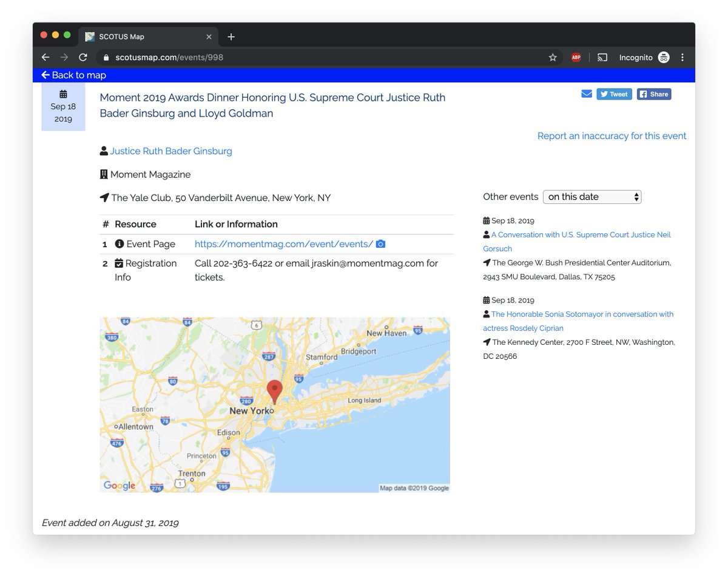
Task: Click Report an inaccuracy for this event
Action: tap(612, 136)
